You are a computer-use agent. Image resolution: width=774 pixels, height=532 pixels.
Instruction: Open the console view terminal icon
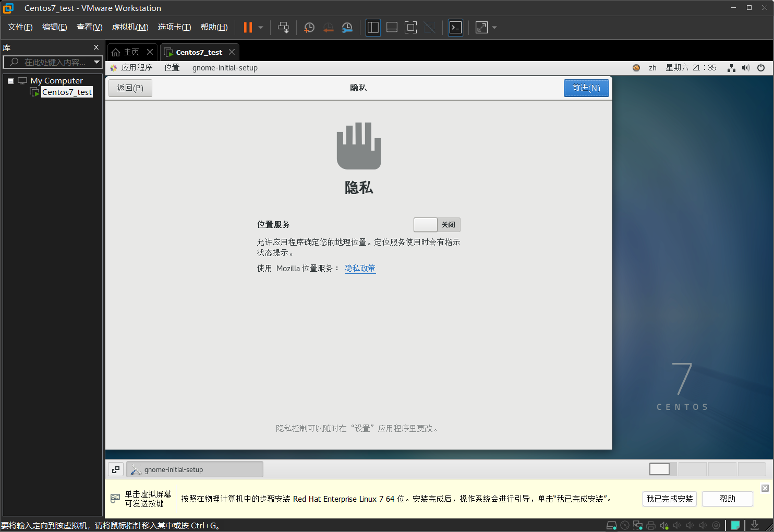click(455, 28)
